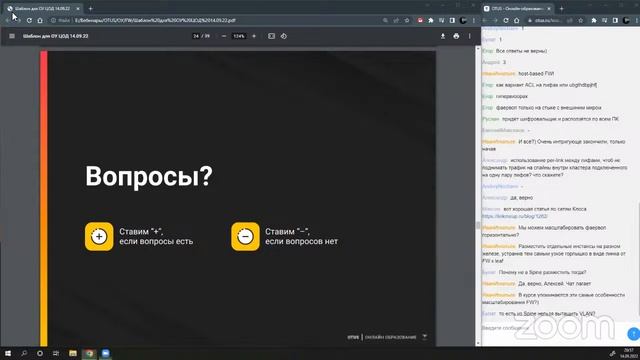Open the Windows Start menu
This screenshot has width=640, height=360.
[x=8, y=353]
